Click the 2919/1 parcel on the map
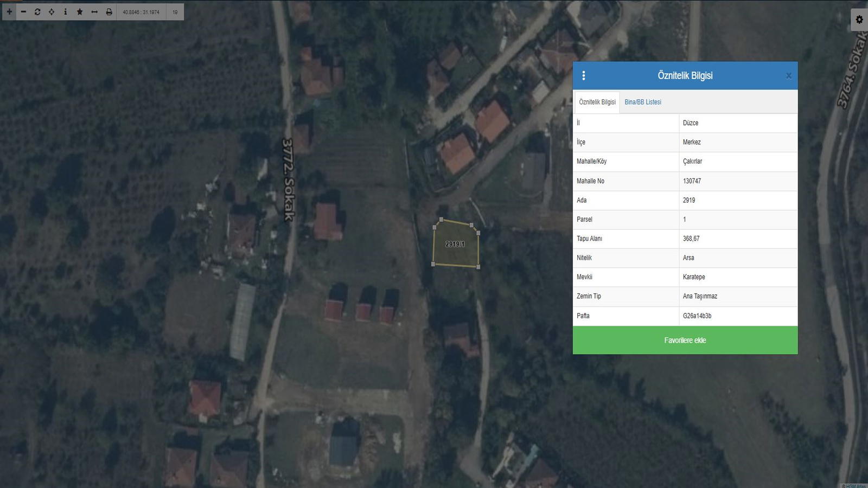Image resolution: width=868 pixels, height=488 pixels. pos(455,245)
